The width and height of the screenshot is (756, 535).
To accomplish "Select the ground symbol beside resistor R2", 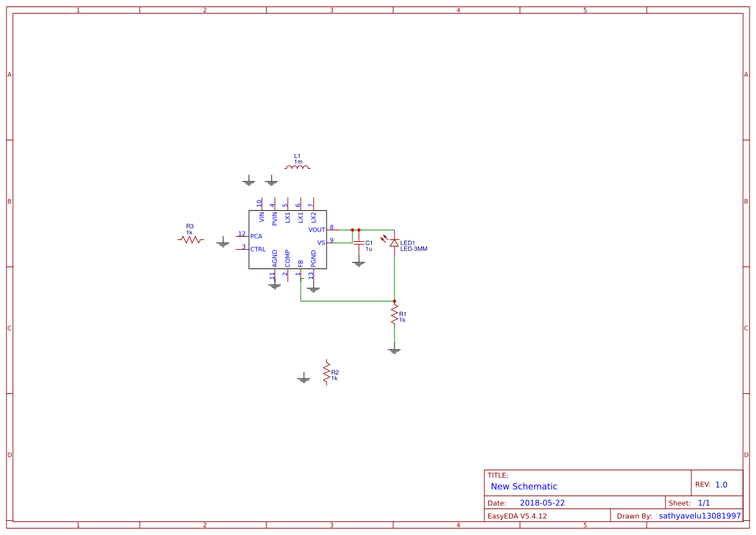I will (304, 378).
